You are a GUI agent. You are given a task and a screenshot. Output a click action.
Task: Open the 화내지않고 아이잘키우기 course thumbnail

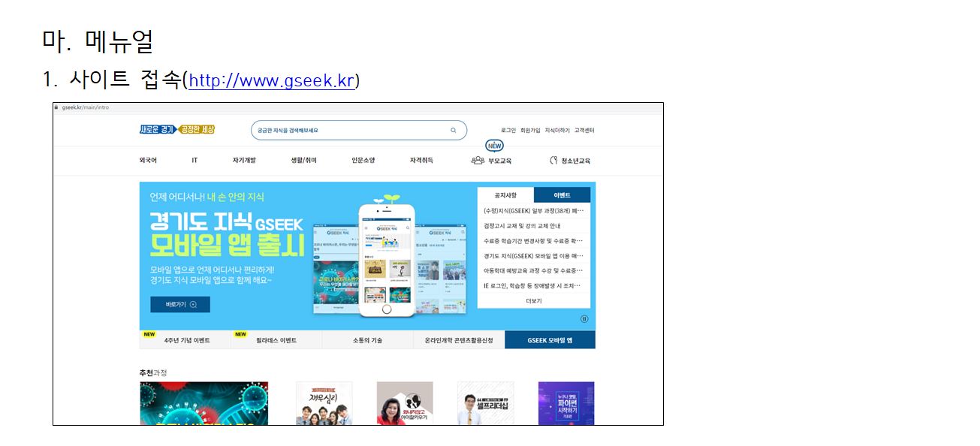(405, 403)
